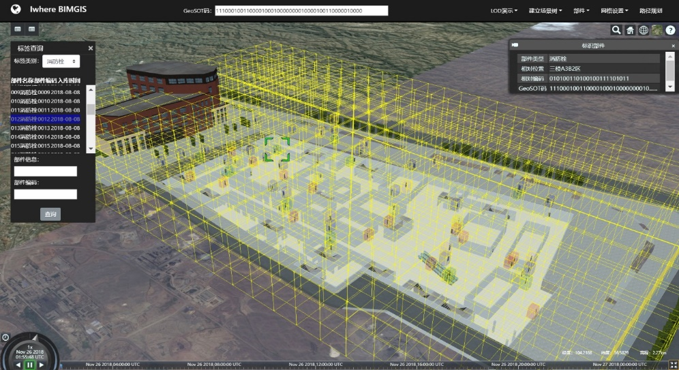This screenshot has height=370, width=679.
Task: Click the second panel icon above the label query window
Action: 32,29
